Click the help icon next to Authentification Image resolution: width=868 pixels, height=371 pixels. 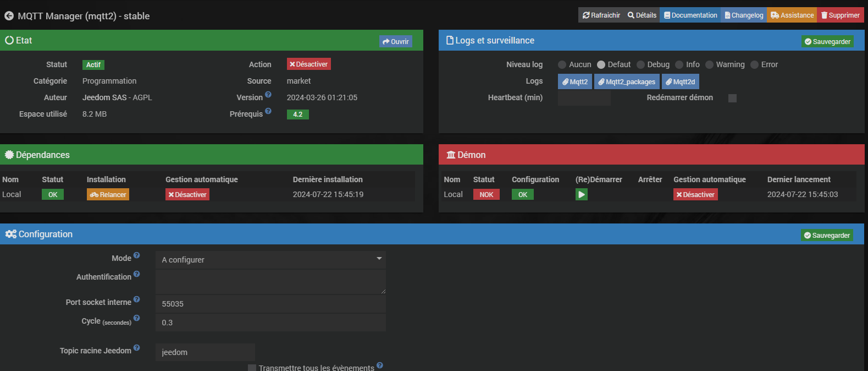[x=137, y=274]
